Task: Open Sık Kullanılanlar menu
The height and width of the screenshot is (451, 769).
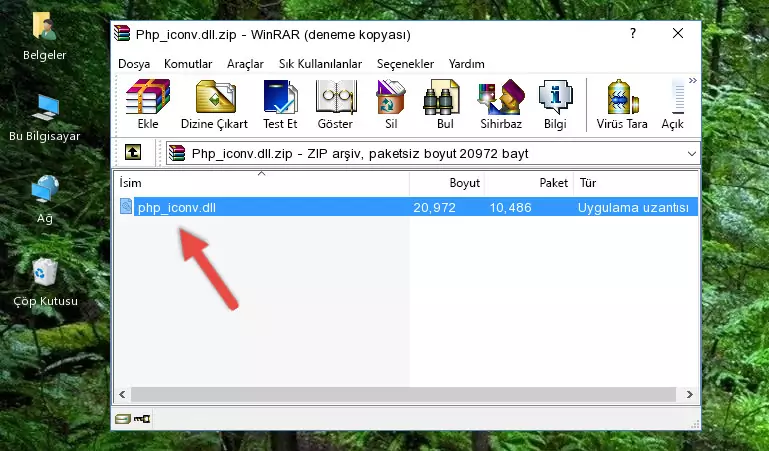Action: [320, 64]
